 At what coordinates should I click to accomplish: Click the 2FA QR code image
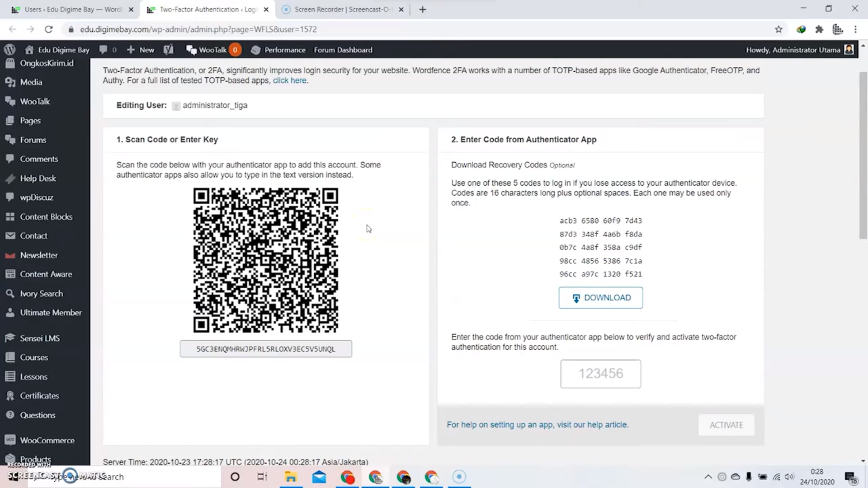[266, 260]
